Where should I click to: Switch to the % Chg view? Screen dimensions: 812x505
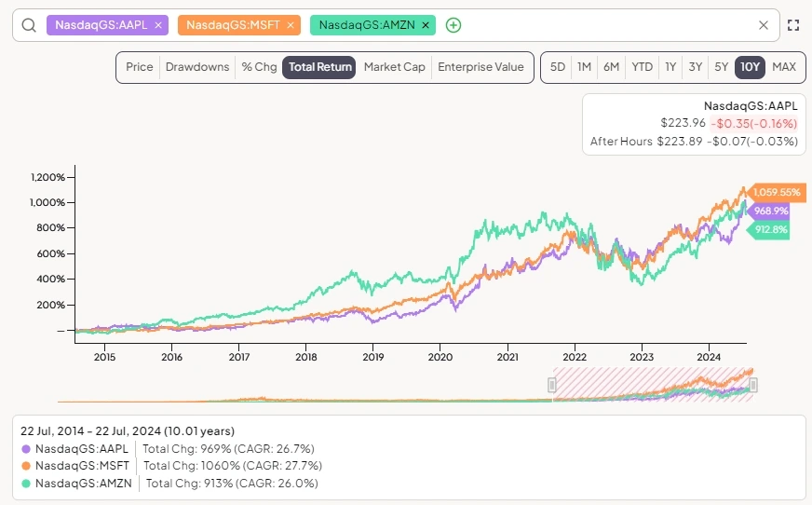coord(259,67)
